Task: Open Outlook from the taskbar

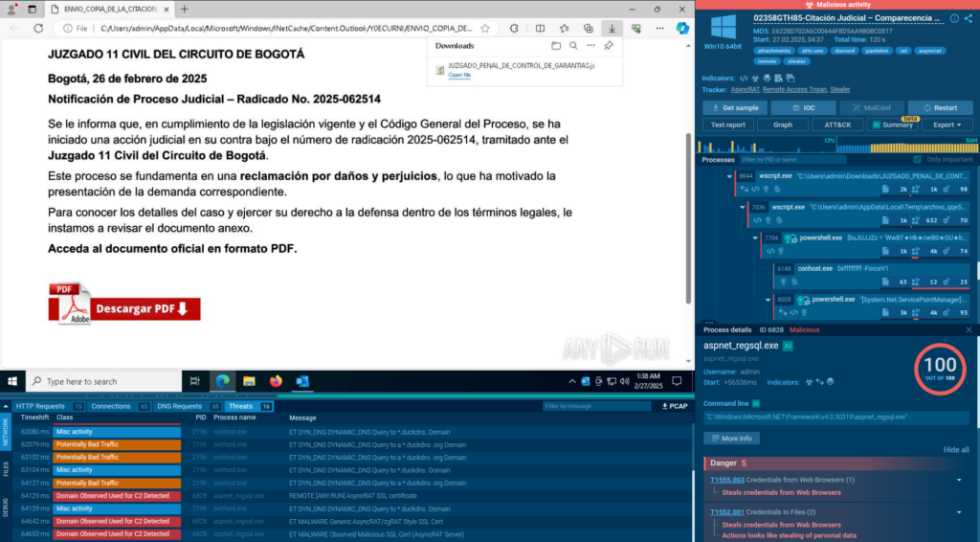Action: pos(302,381)
